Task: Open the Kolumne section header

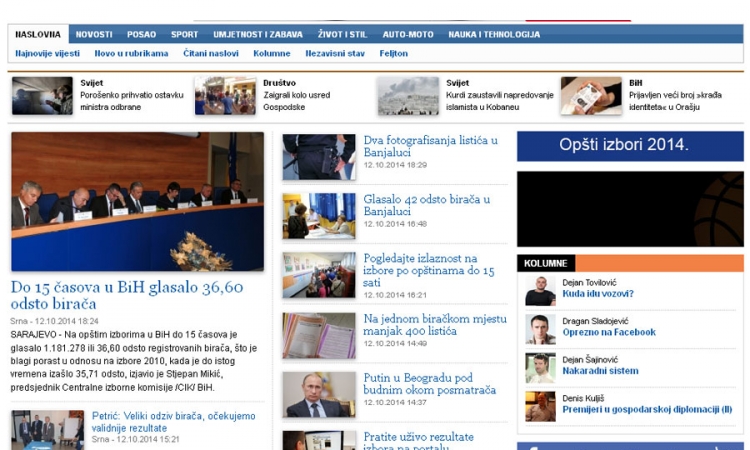Action: [x=546, y=263]
